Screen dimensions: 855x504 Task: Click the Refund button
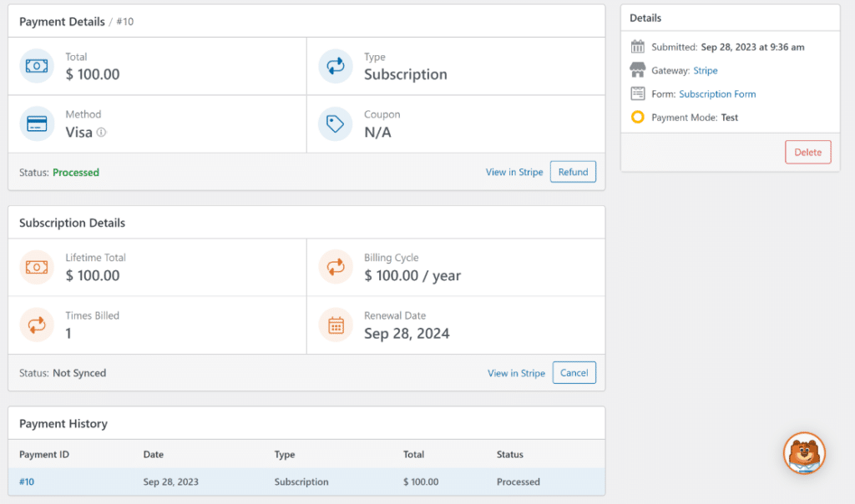573,172
